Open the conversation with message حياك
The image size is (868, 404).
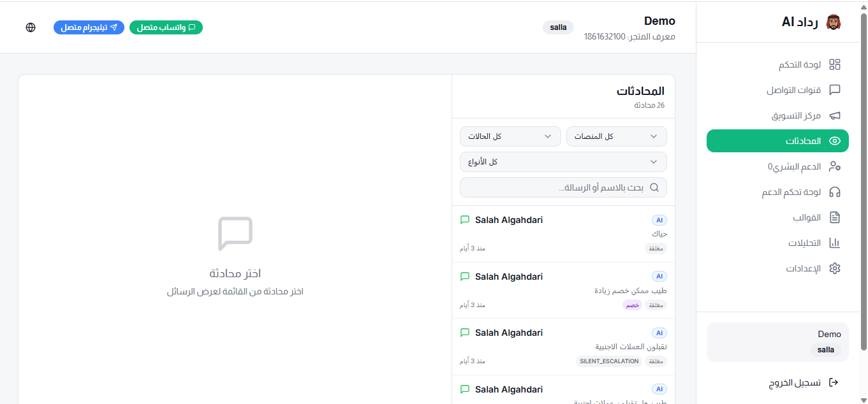tap(563, 234)
